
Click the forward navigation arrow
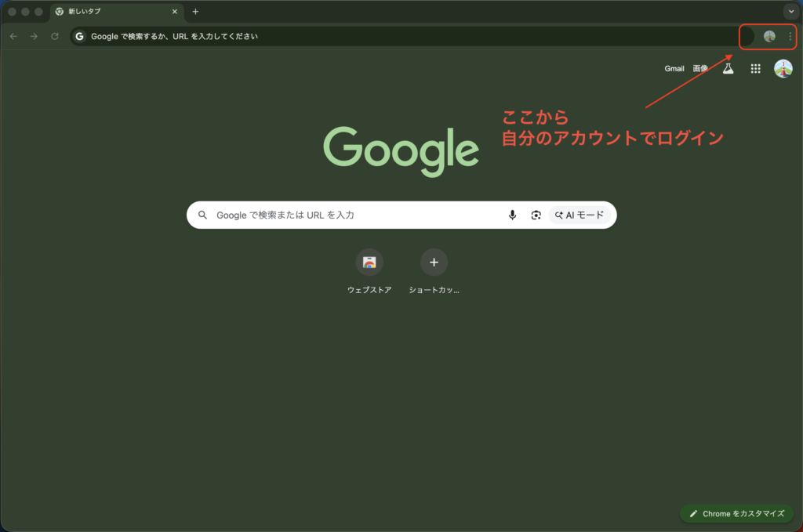(x=34, y=36)
